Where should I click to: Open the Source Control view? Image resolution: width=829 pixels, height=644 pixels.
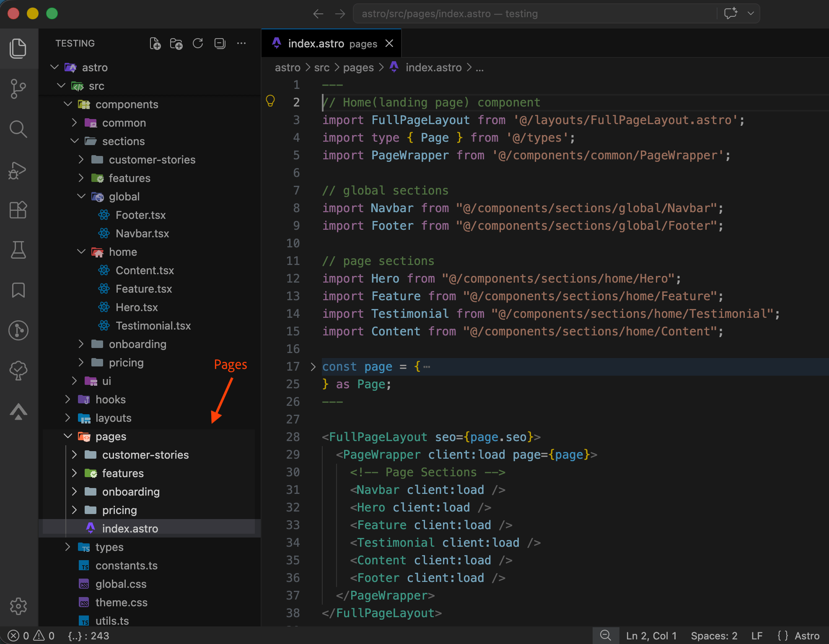(18, 89)
